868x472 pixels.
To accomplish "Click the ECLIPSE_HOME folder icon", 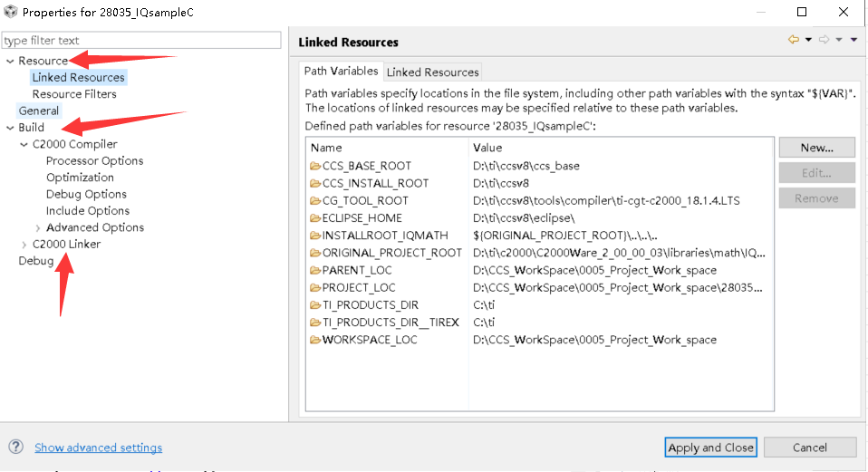I will pyautogui.click(x=315, y=218).
